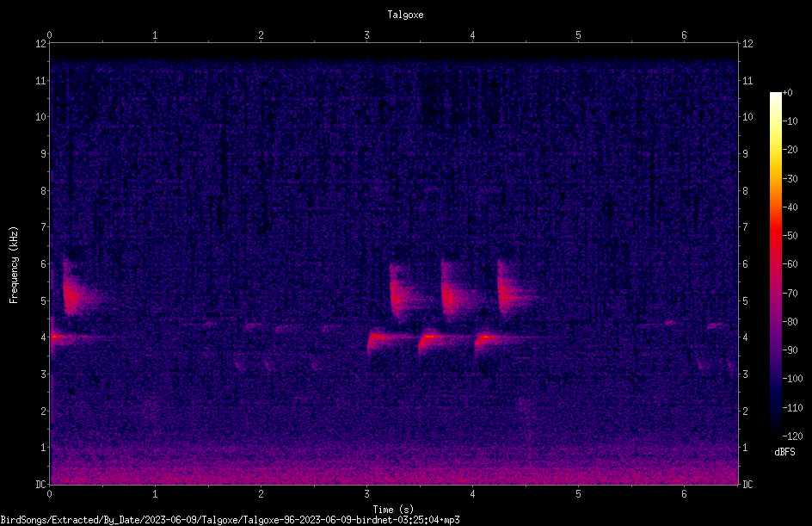Click "12" on the right frequency axis
Image resolution: width=812 pixels, height=526 pixels.
pos(747,44)
